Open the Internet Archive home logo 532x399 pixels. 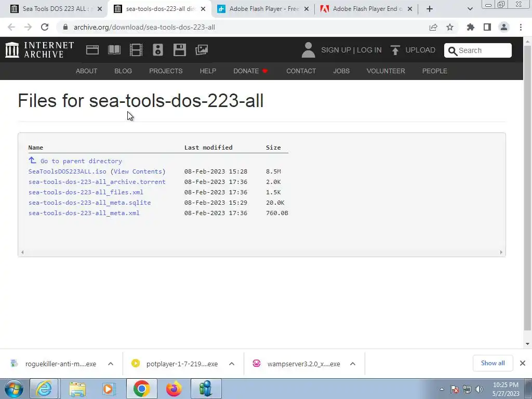39,50
